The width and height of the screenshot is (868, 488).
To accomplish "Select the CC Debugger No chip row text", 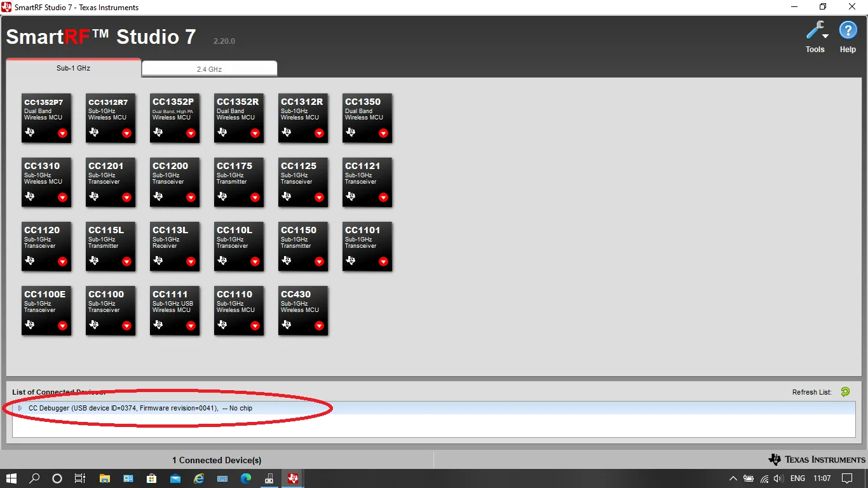I will (140, 408).
